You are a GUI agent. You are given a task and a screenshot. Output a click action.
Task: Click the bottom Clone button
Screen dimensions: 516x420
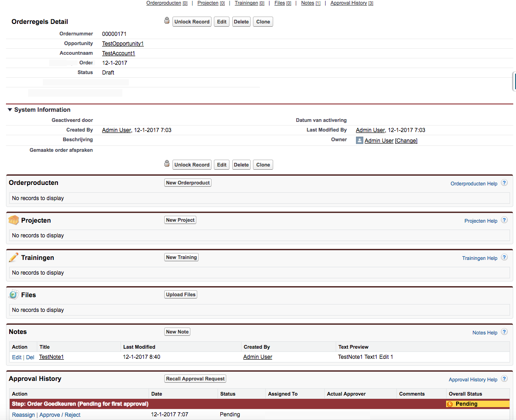click(263, 165)
